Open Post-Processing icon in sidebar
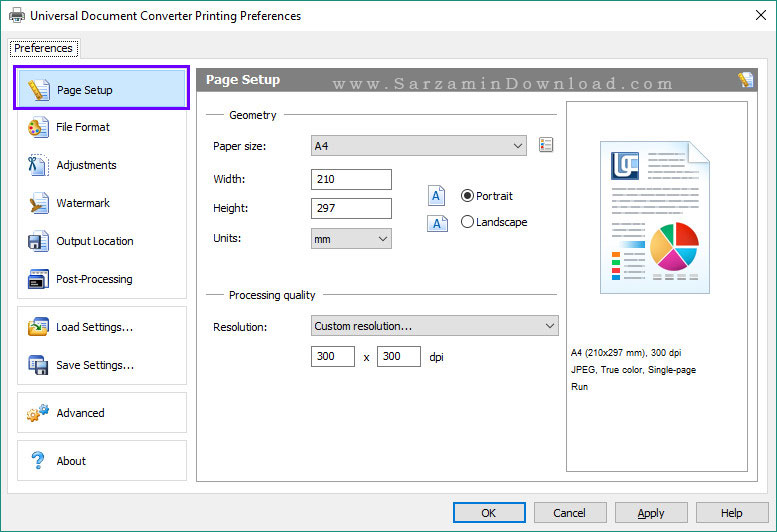This screenshot has width=777, height=532. 38,279
